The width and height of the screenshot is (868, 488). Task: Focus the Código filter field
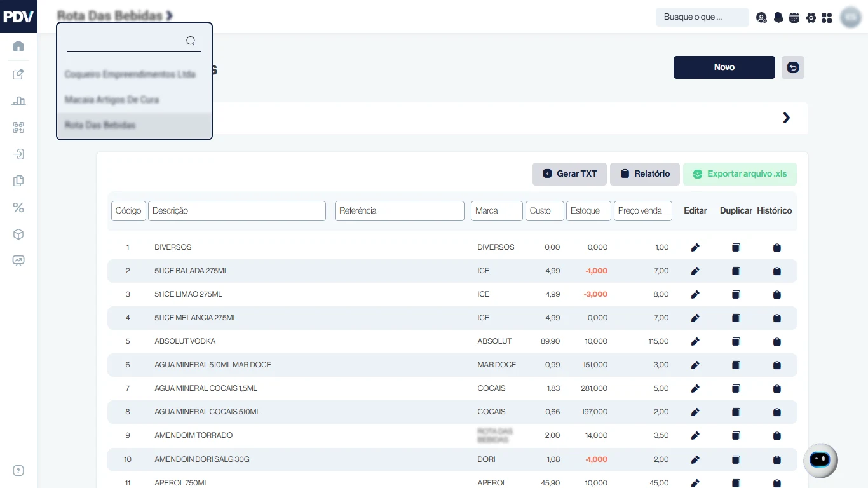128,211
